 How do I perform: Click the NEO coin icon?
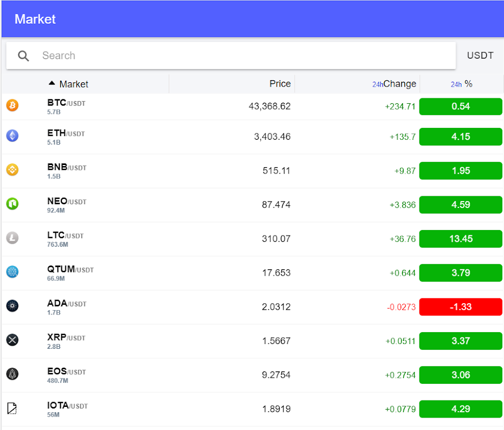(12, 204)
